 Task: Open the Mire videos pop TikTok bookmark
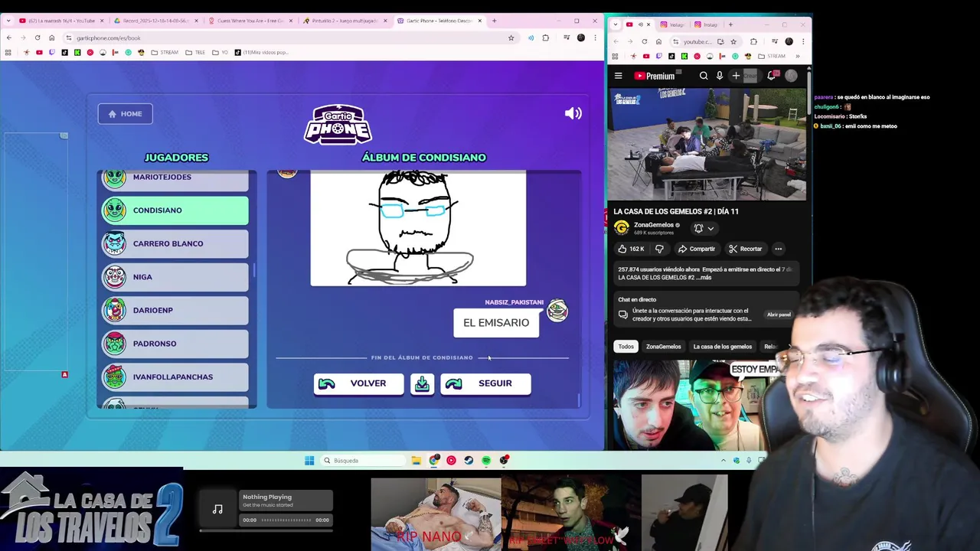coord(261,52)
